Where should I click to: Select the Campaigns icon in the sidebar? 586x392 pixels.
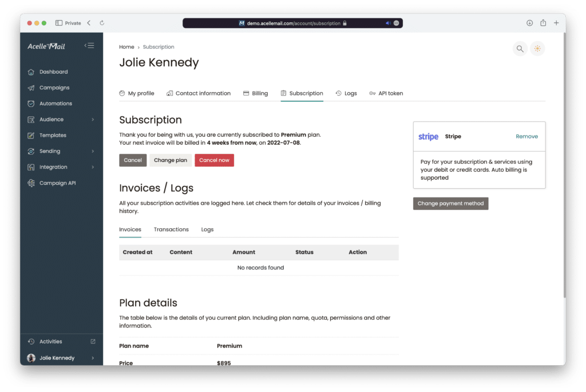pyautogui.click(x=30, y=88)
